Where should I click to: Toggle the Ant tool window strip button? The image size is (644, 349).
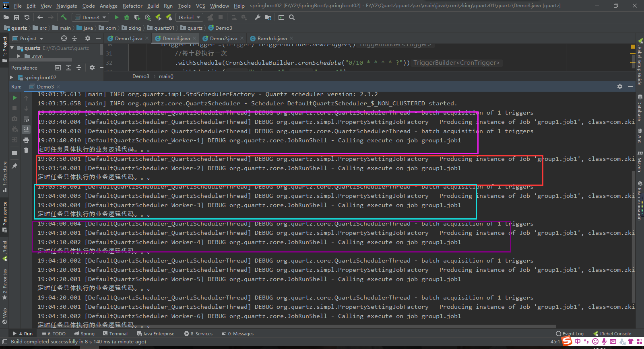coord(640,135)
